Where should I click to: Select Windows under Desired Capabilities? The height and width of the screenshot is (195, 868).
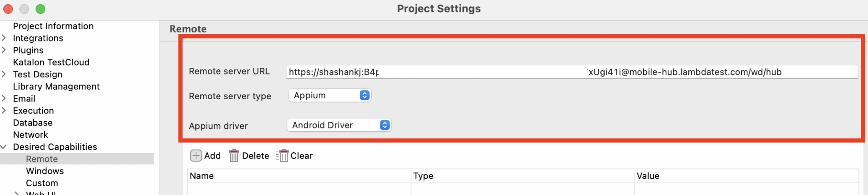coord(45,171)
